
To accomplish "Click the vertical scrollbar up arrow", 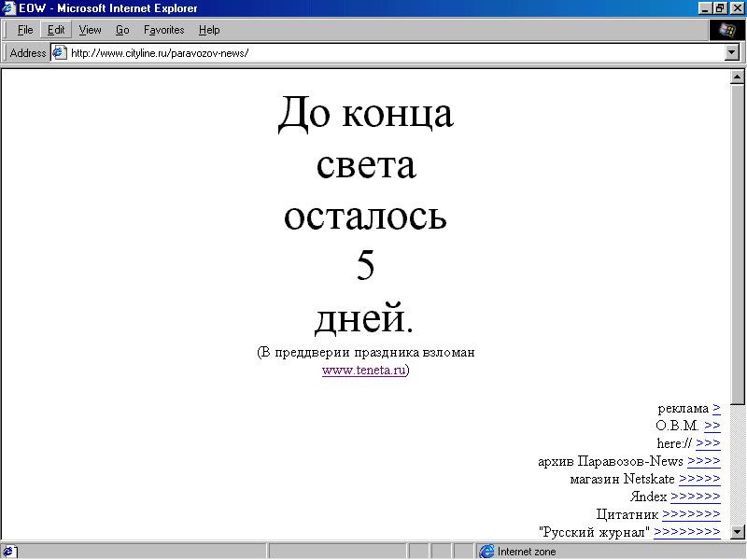I will click(x=737, y=77).
